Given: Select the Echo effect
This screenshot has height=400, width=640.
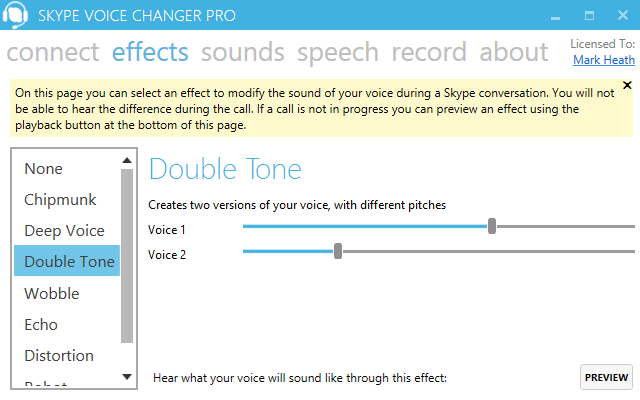Looking at the screenshot, I should pos(41,325).
